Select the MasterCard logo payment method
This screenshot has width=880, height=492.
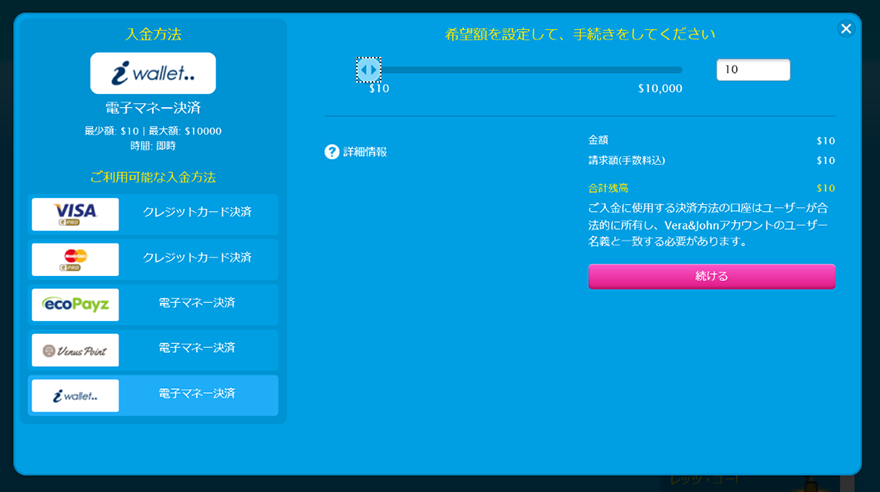click(x=75, y=260)
